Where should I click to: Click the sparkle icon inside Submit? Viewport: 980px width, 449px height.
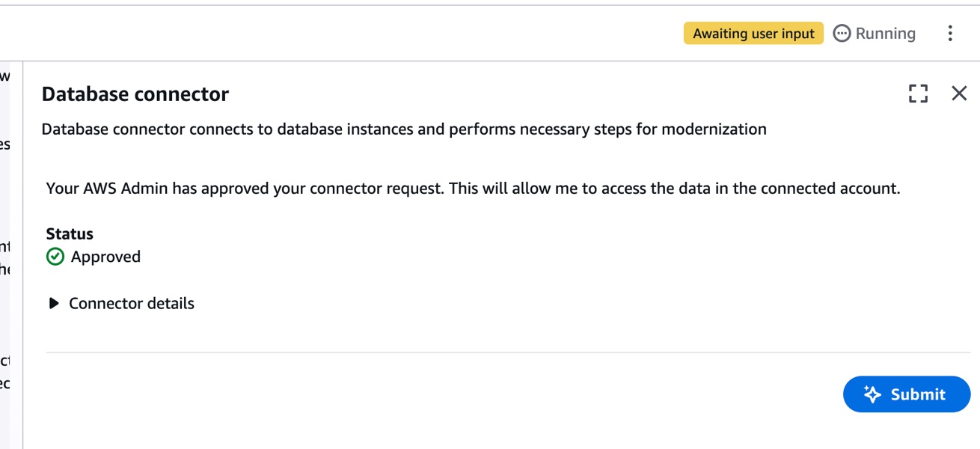(x=872, y=394)
